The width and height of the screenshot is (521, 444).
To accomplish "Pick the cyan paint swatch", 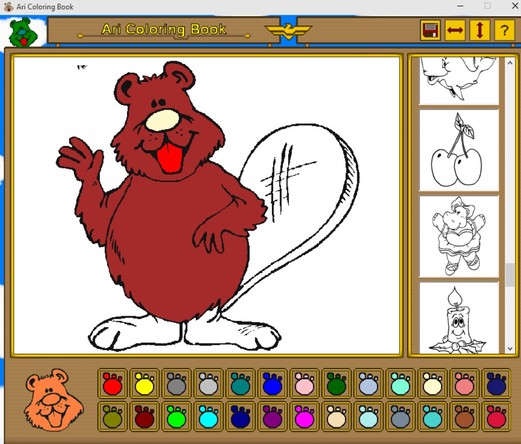I will click(208, 416).
